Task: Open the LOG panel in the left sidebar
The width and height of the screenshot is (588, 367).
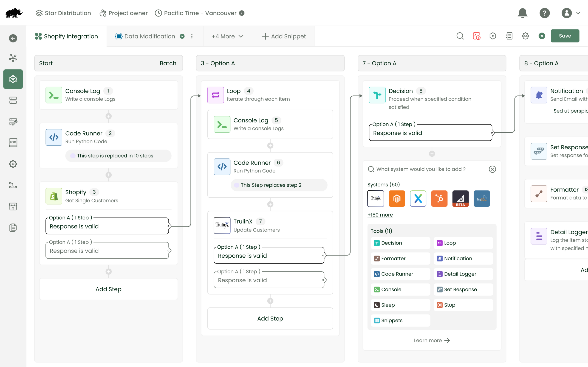Action: tap(13, 143)
